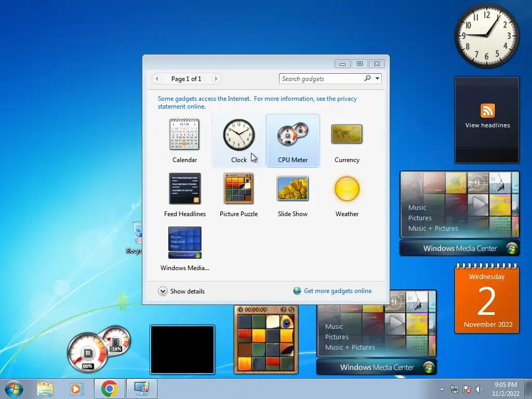Click the black slide show desktop gadget
Viewport: 532px width, 399px height.
click(x=182, y=350)
